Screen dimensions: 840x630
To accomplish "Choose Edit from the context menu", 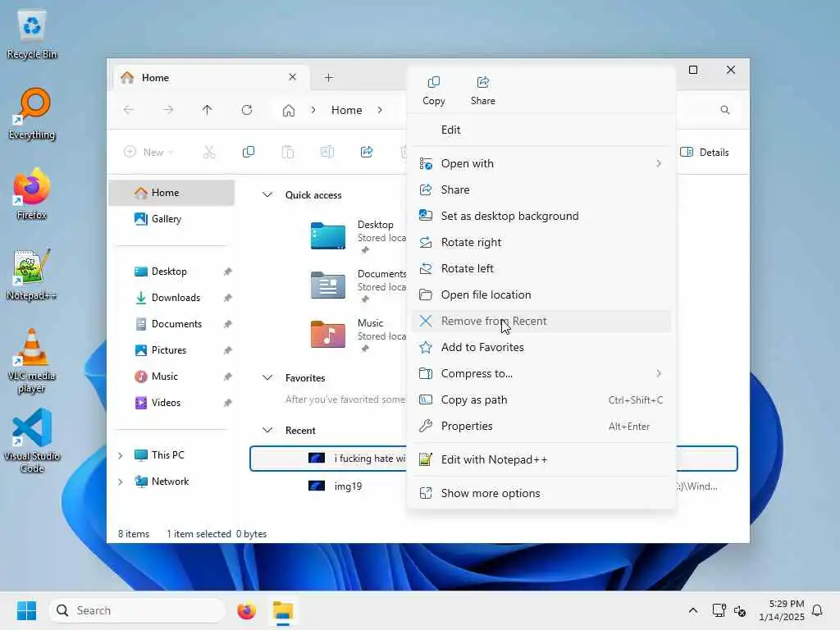I will (x=541, y=130).
